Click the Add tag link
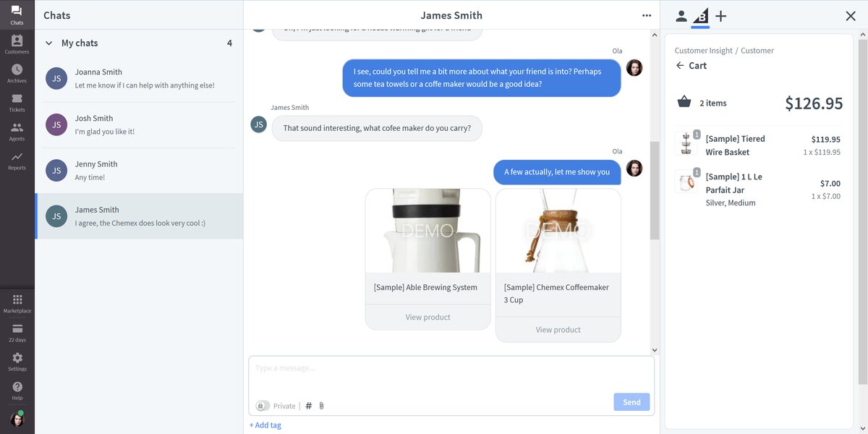This screenshot has width=868, height=434. (x=265, y=425)
